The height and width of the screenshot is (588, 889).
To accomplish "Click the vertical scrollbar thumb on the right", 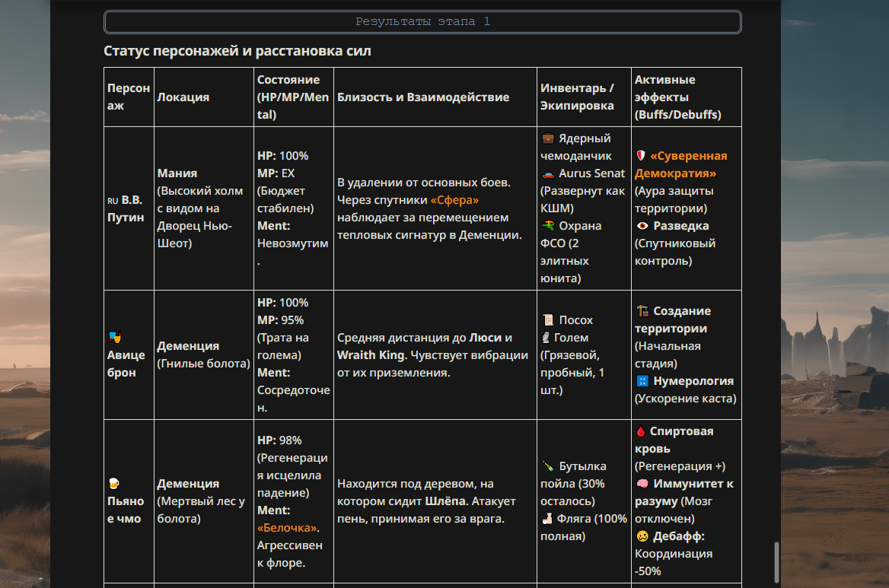I will [x=776, y=561].
